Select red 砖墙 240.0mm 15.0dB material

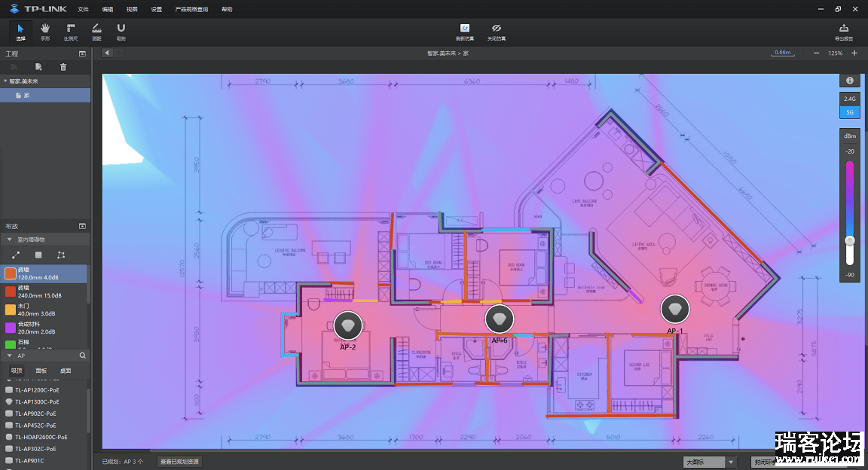coord(44,291)
